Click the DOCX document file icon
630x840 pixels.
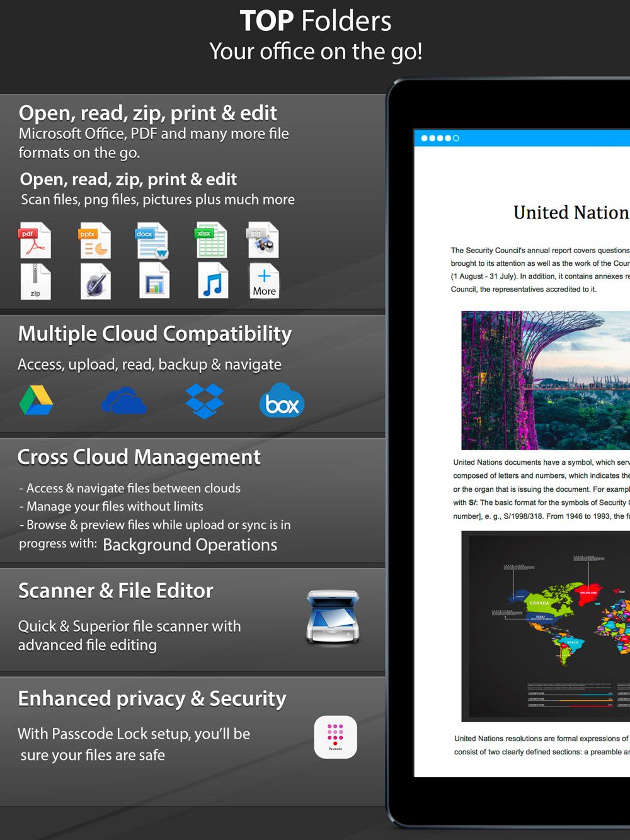point(152,241)
